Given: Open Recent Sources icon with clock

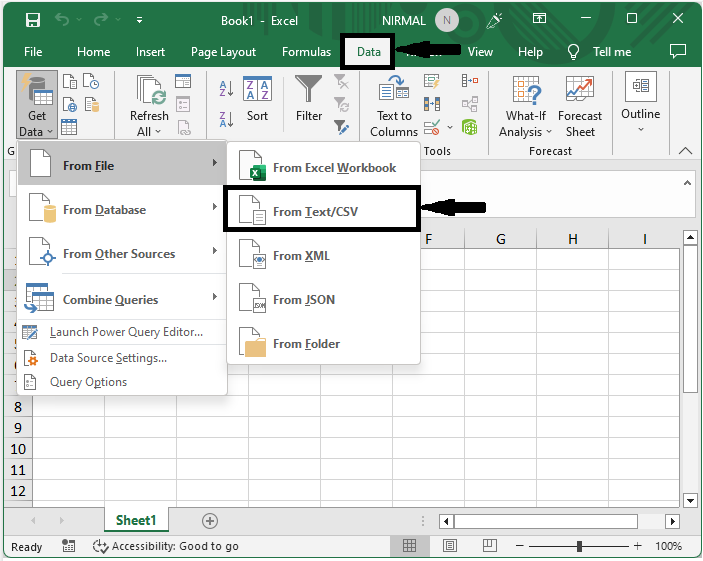Looking at the screenshot, I should point(91,82).
